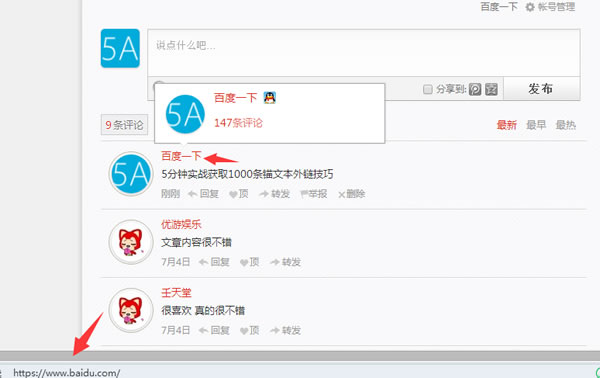
Task: Like (顶) the 百度一下 comment
Action: click(239, 194)
